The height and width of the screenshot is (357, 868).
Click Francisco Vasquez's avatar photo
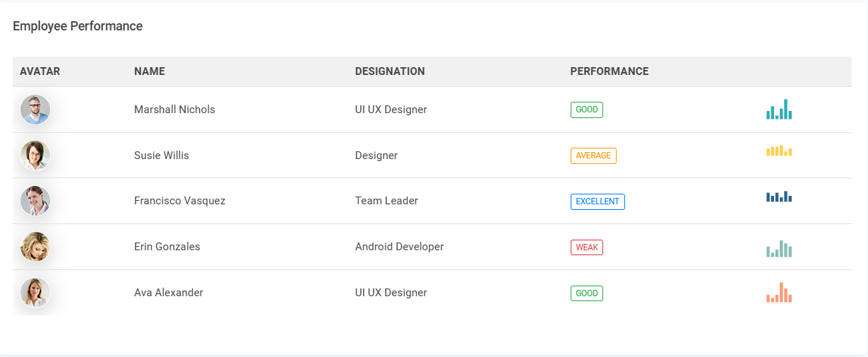click(35, 201)
